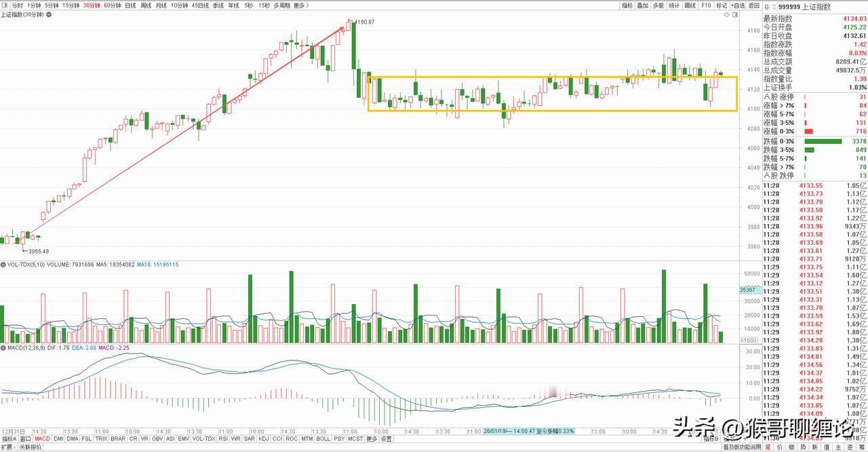Expand the 更多 periods dropdown at top

tap(301, 5)
